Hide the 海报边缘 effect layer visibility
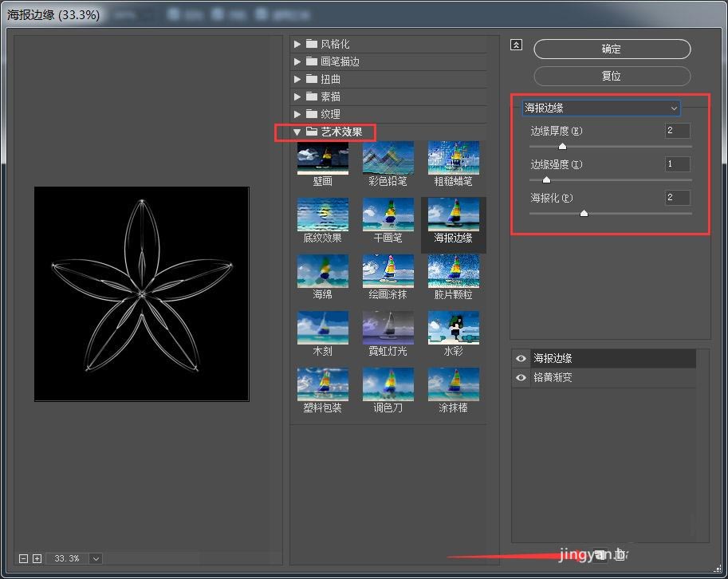728x579 pixels. coord(521,358)
